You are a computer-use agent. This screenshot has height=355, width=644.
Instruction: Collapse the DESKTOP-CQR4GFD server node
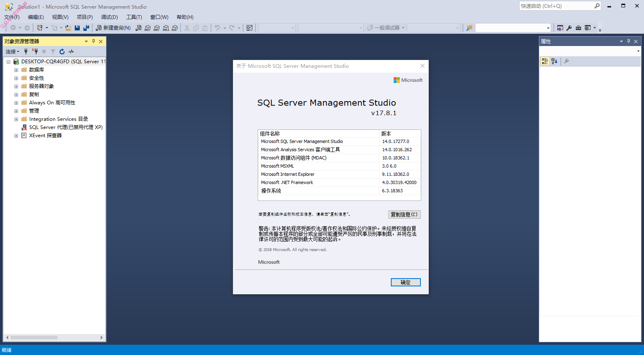8,62
